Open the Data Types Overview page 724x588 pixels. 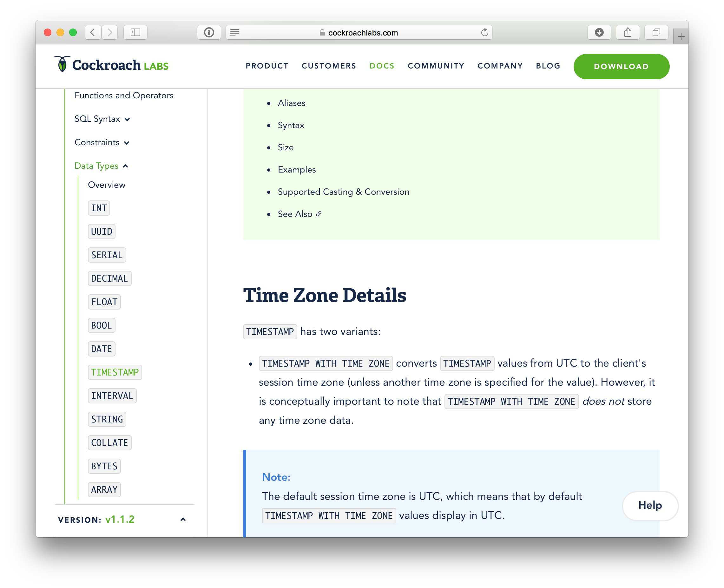[x=107, y=185]
